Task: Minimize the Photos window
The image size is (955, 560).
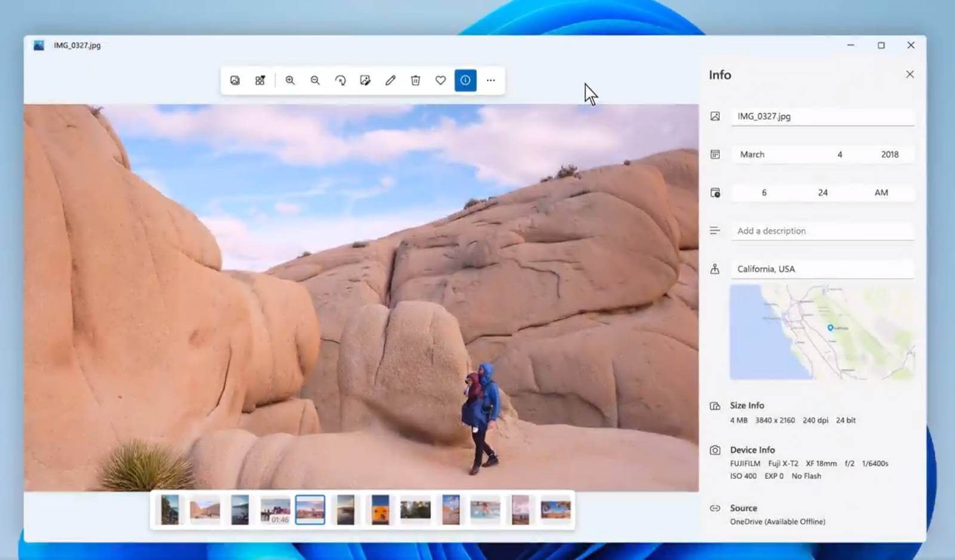Action: click(x=851, y=45)
